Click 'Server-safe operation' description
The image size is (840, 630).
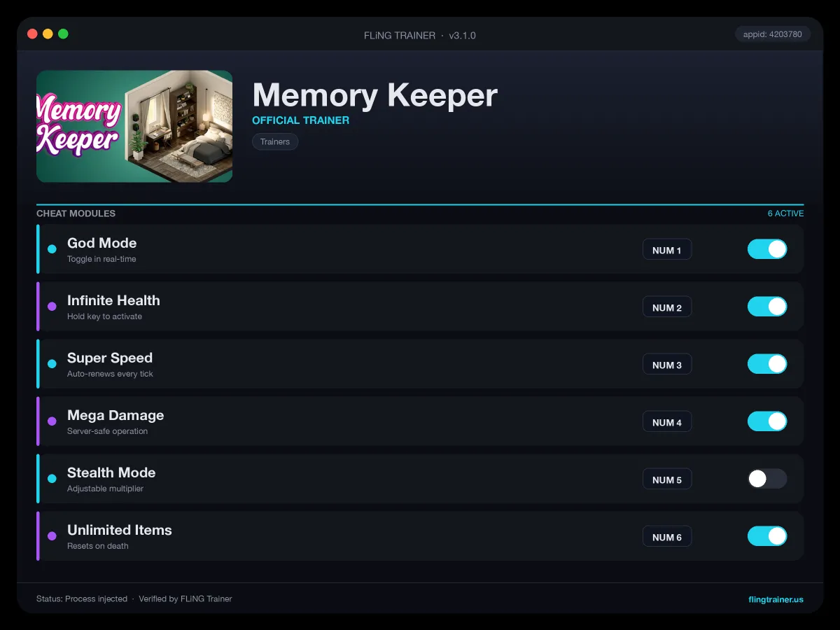click(x=107, y=431)
